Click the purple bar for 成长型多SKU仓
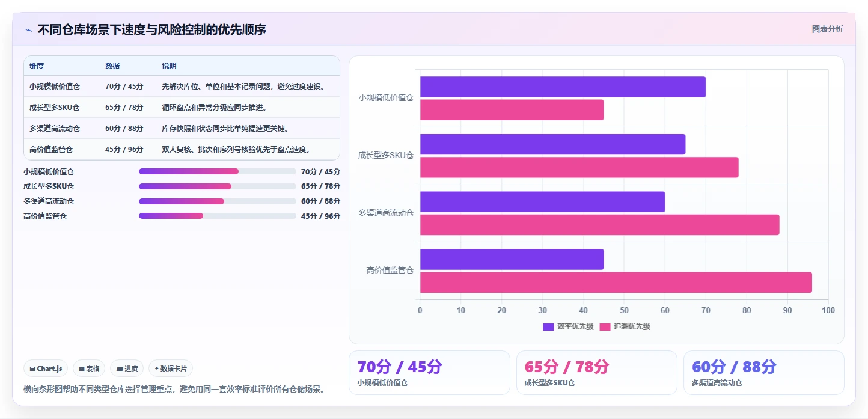This screenshot has width=868, height=419. [x=552, y=144]
